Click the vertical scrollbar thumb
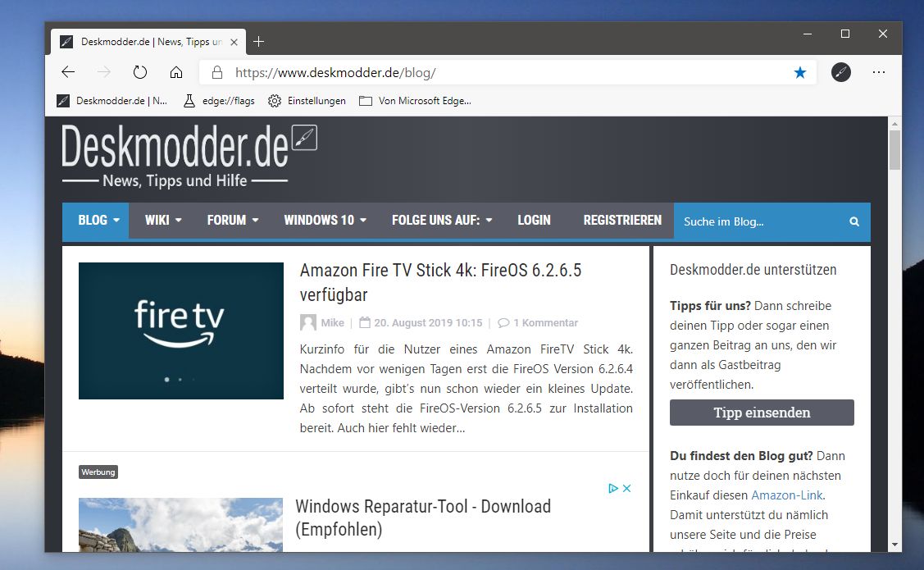 click(x=894, y=150)
